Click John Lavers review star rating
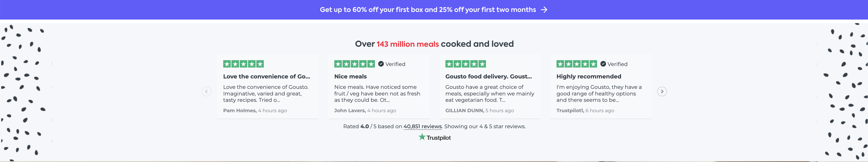868x162 pixels. pyautogui.click(x=354, y=64)
